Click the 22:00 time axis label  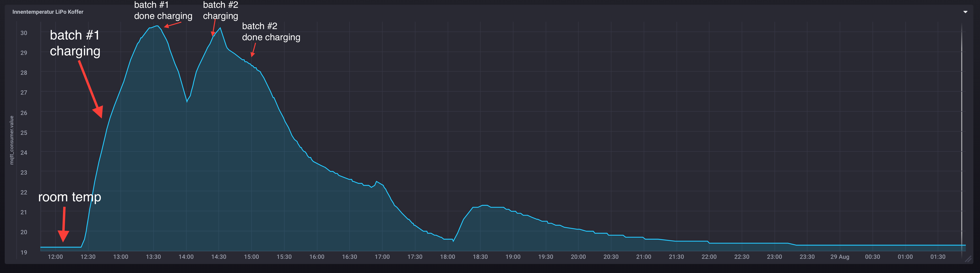click(709, 257)
